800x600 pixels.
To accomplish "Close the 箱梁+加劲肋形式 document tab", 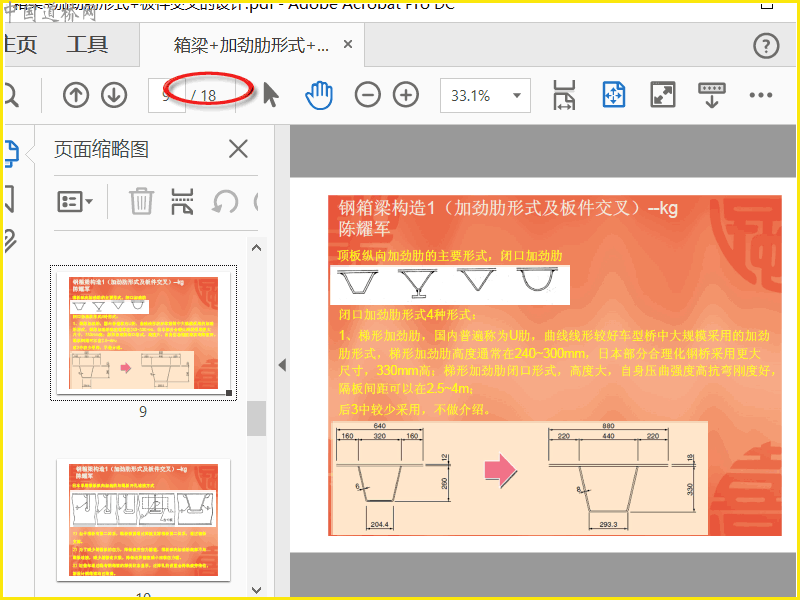I will click(x=348, y=44).
